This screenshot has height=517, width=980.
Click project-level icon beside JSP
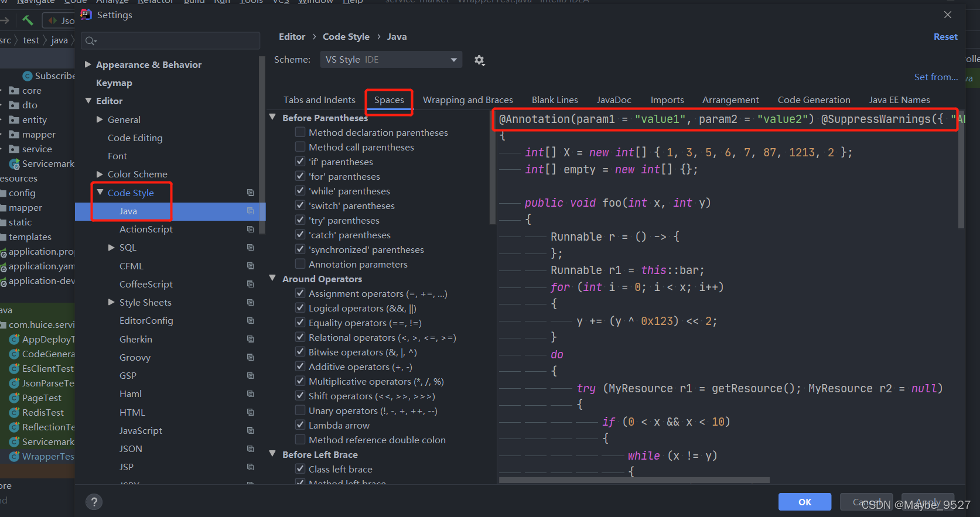[250, 467]
